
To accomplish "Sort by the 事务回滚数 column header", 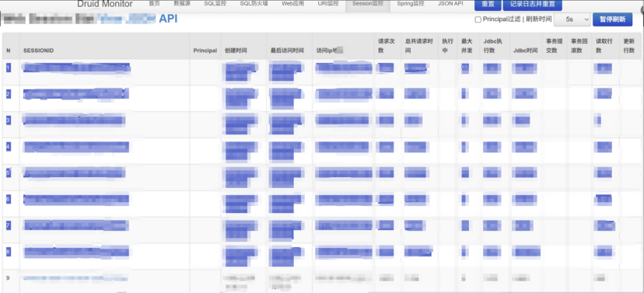I will pyautogui.click(x=579, y=46).
